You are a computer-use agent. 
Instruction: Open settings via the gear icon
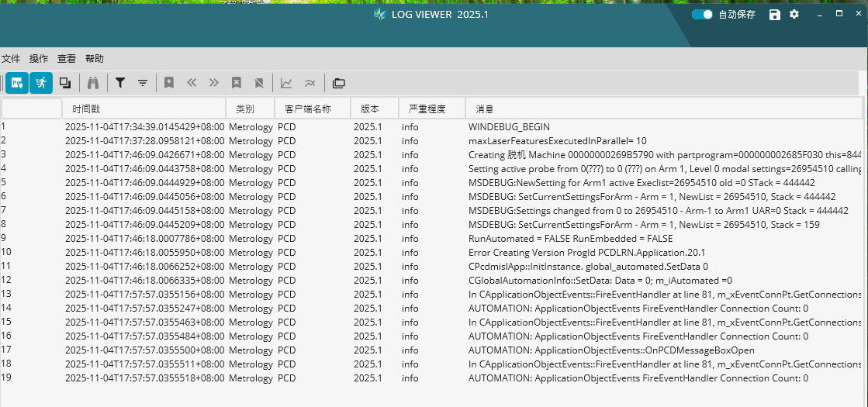(794, 15)
